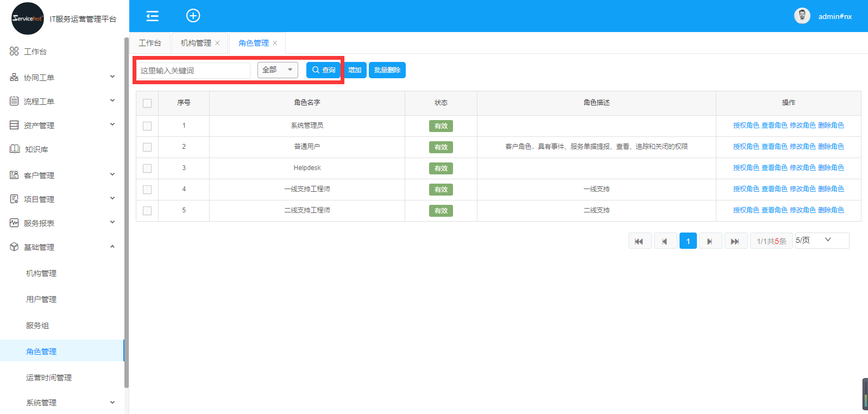Go to last page of pagination

(x=735, y=241)
